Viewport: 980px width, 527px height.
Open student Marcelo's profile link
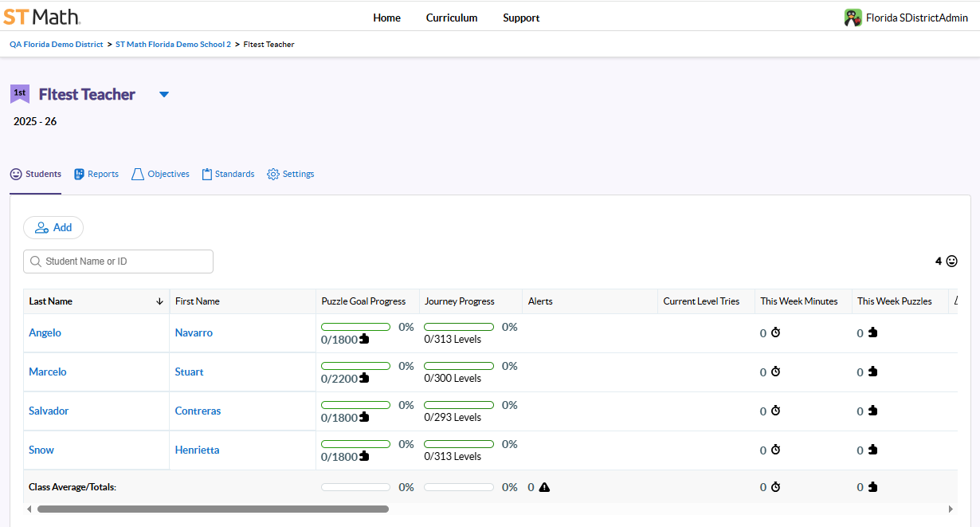(x=48, y=372)
